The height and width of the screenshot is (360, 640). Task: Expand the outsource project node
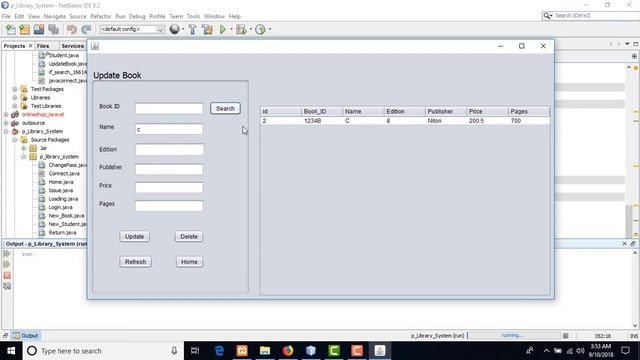6,123
